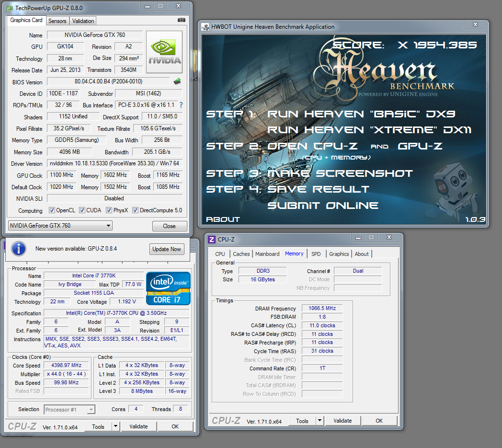Viewport: 502px width, 448px height.
Task: Click Tools in the left CPU-Z window
Action: 98,426
